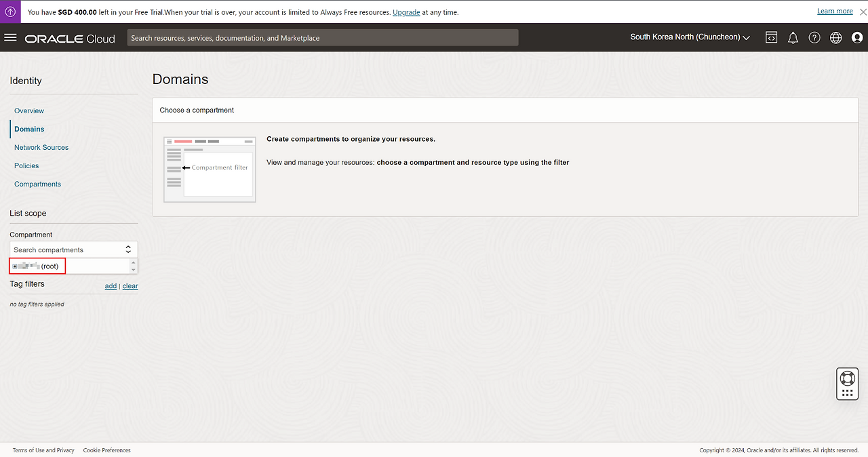Open the hamburger navigation menu

click(x=10, y=38)
